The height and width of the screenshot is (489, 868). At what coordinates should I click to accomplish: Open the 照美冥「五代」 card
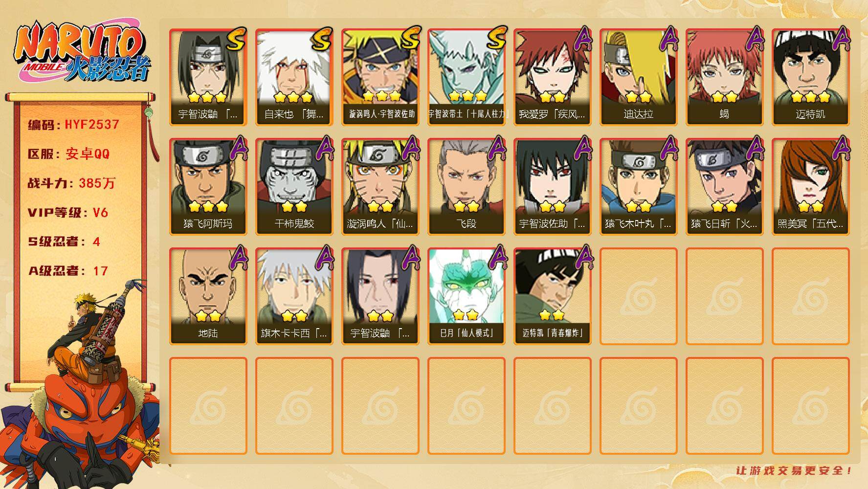(810, 187)
